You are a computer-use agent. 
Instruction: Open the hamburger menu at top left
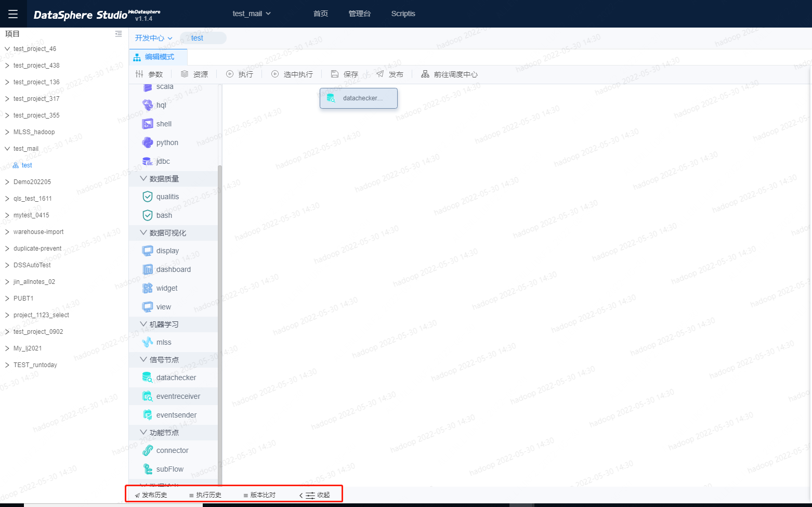12,14
